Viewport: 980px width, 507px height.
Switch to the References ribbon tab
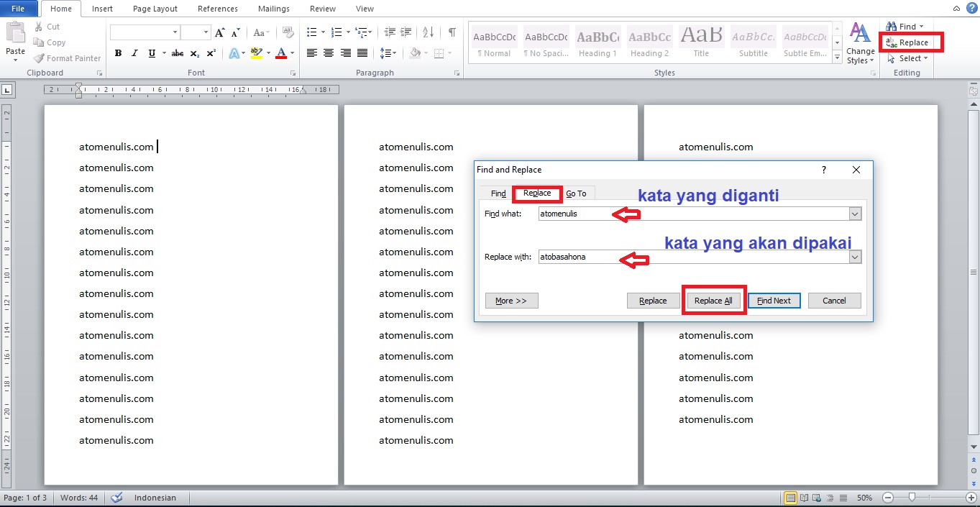[x=218, y=9]
